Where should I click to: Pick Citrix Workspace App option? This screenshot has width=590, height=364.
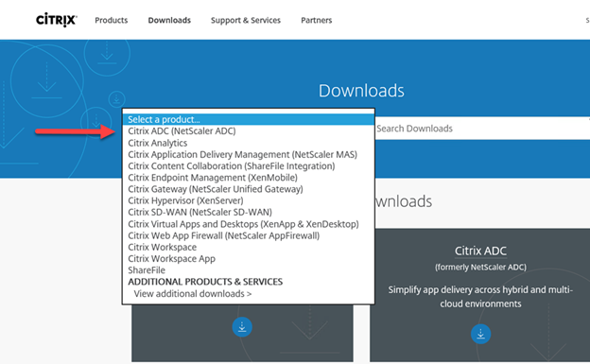[249, 259]
